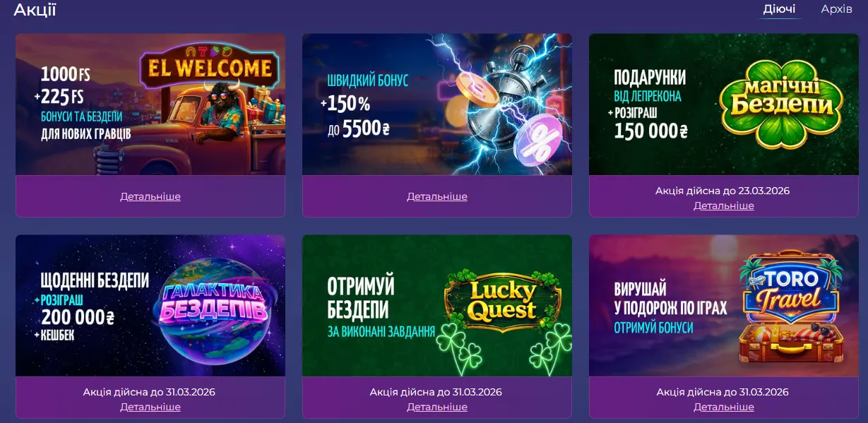The height and width of the screenshot is (423, 868).
Task: Follow Детальніше link under Магічні Бездепи
Action: click(724, 205)
